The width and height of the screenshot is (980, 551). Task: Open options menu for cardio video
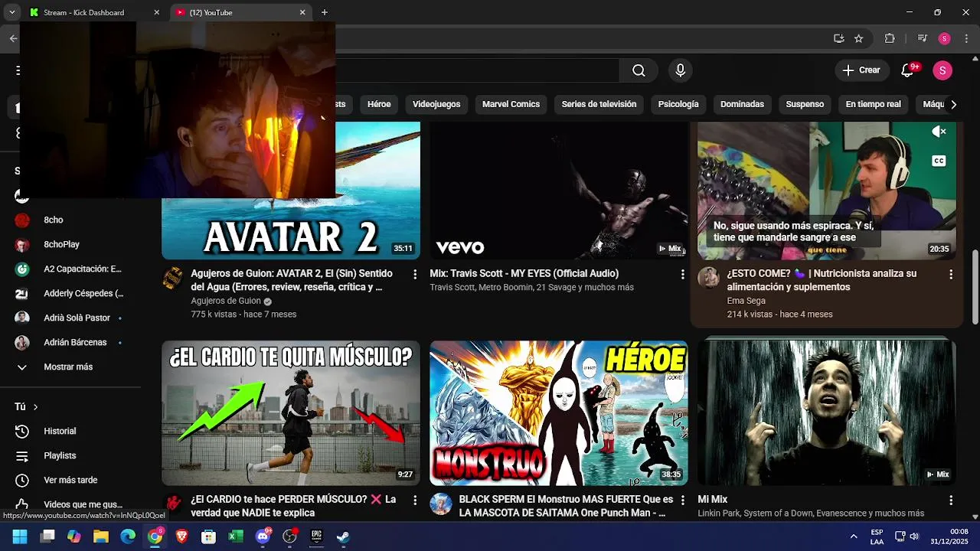click(x=415, y=500)
